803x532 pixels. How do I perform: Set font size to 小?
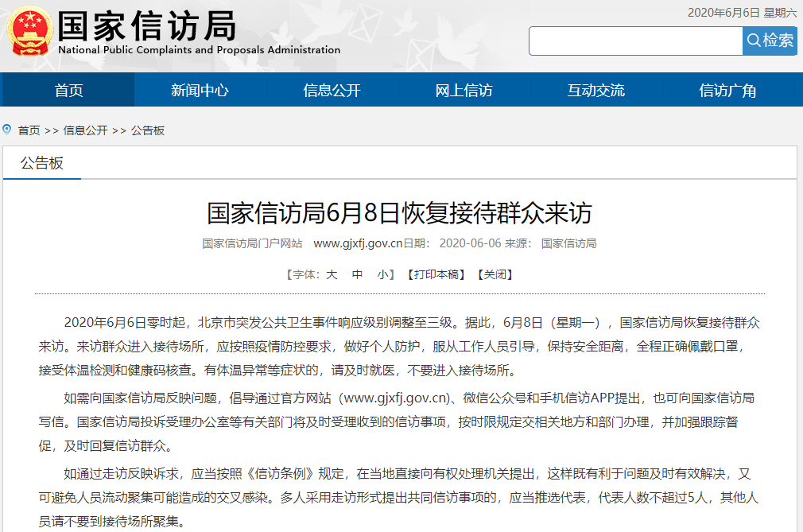pyautogui.click(x=382, y=274)
